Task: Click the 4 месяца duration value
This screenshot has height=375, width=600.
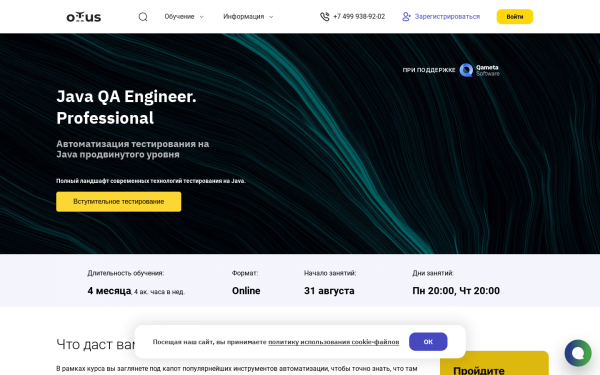Action: tap(109, 291)
